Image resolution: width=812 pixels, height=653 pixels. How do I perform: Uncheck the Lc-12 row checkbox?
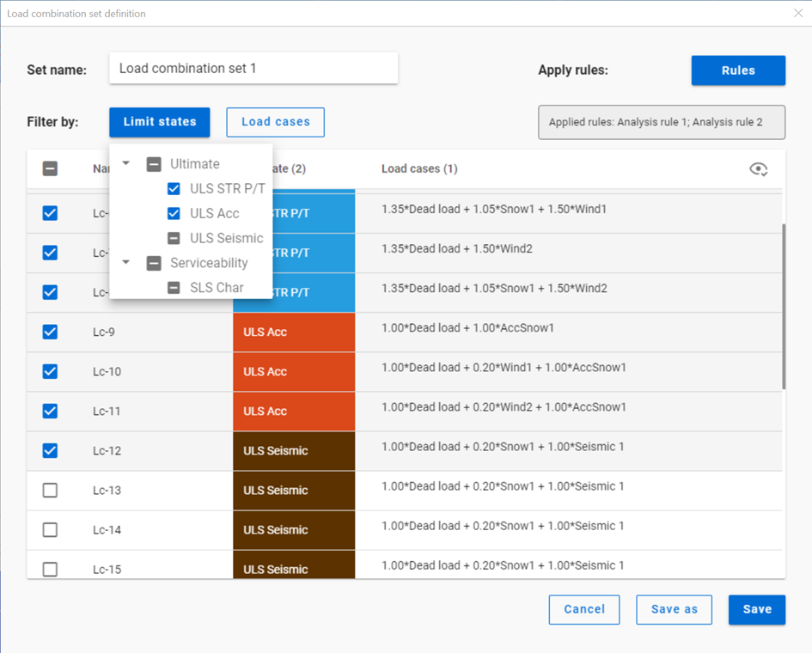[x=50, y=450]
